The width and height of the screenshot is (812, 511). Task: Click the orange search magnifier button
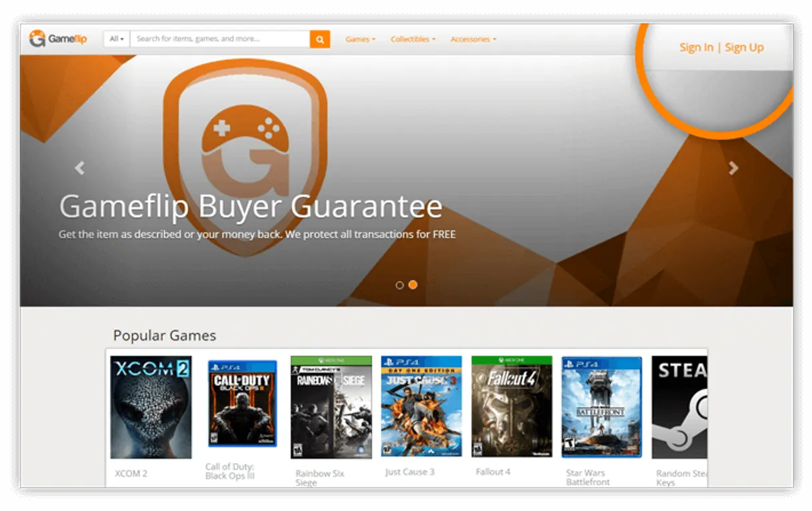pos(320,39)
